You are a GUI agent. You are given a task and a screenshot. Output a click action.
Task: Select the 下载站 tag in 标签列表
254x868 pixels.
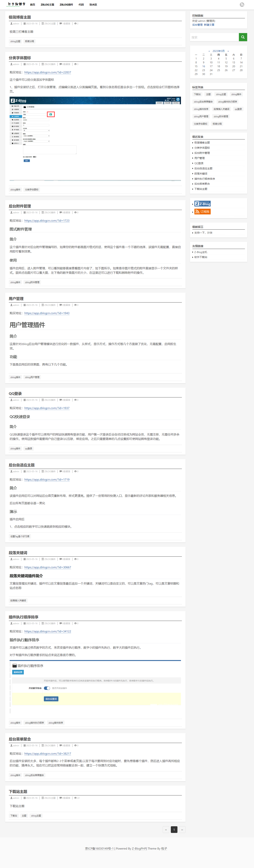pyautogui.click(x=197, y=94)
